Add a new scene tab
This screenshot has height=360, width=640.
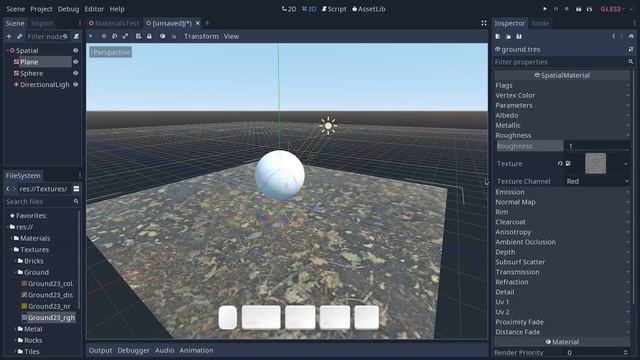[x=207, y=23]
